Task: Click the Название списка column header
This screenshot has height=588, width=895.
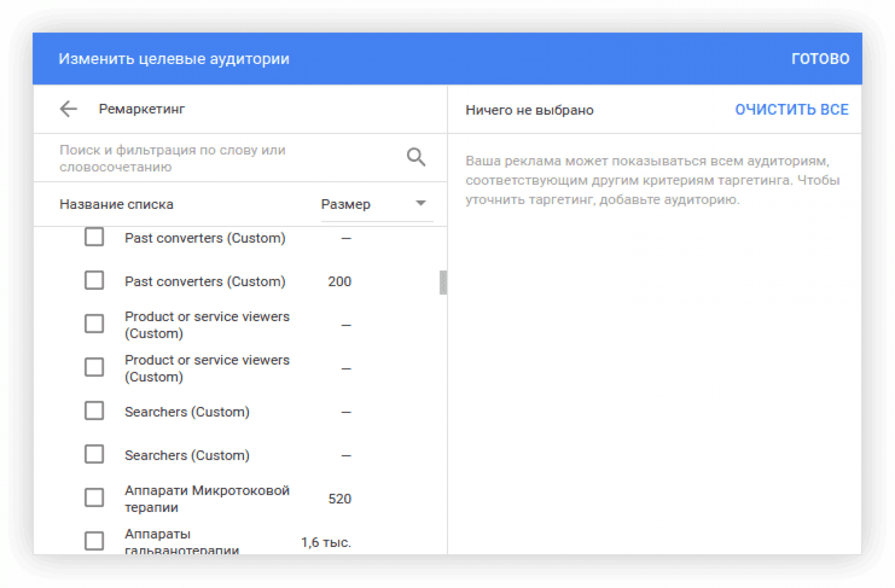Action: coord(116,205)
